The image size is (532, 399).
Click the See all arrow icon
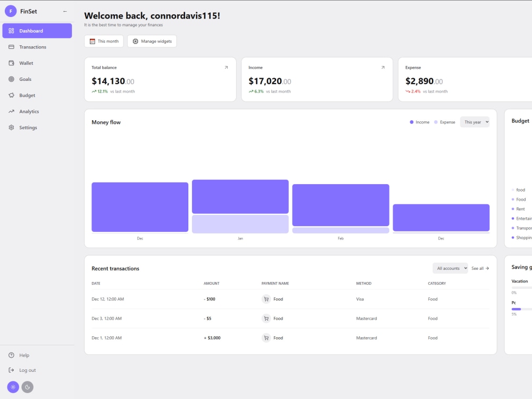(487, 268)
